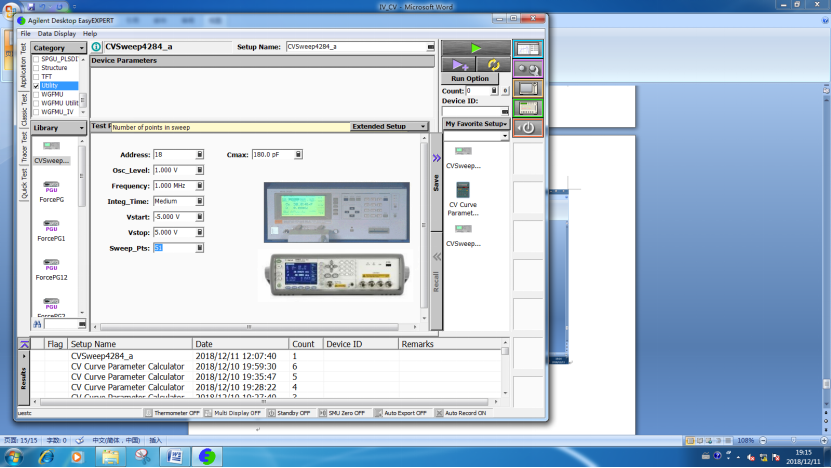Select the ForcePG12 library item
The height and width of the screenshot is (468, 831).
(x=51, y=269)
